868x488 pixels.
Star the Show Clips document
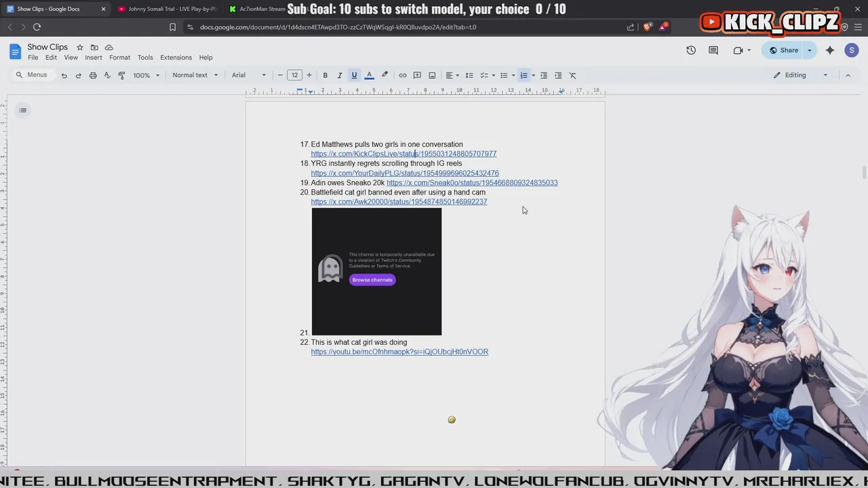coord(80,47)
